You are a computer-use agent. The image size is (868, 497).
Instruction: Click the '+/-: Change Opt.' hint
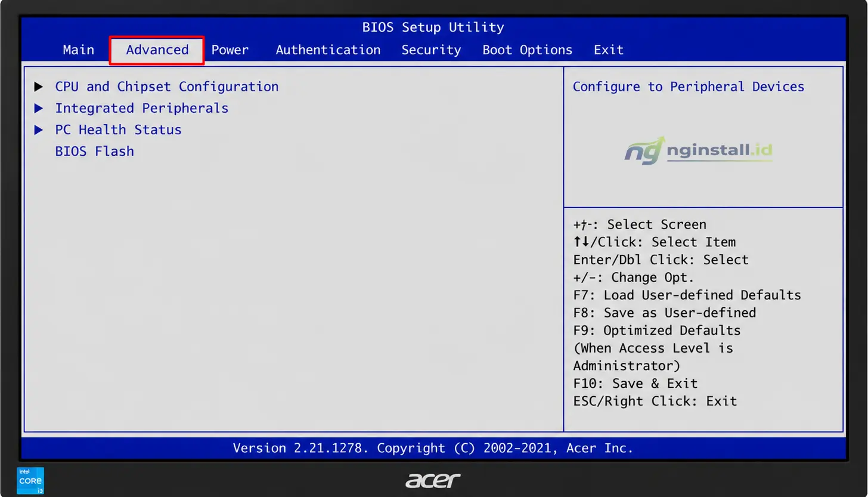(x=634, y=277)
